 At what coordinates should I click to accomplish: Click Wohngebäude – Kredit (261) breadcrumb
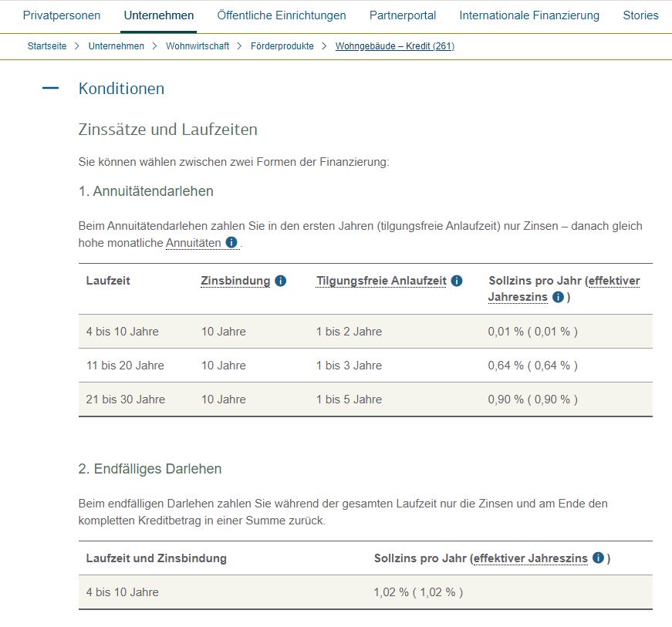point(395,46)
